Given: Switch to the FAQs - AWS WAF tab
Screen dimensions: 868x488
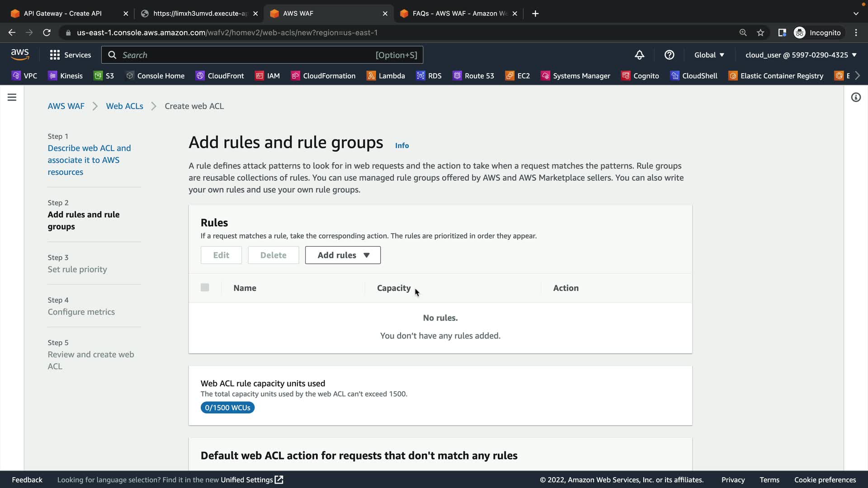Looking at the screenshot, I should (x=459, y=14).
